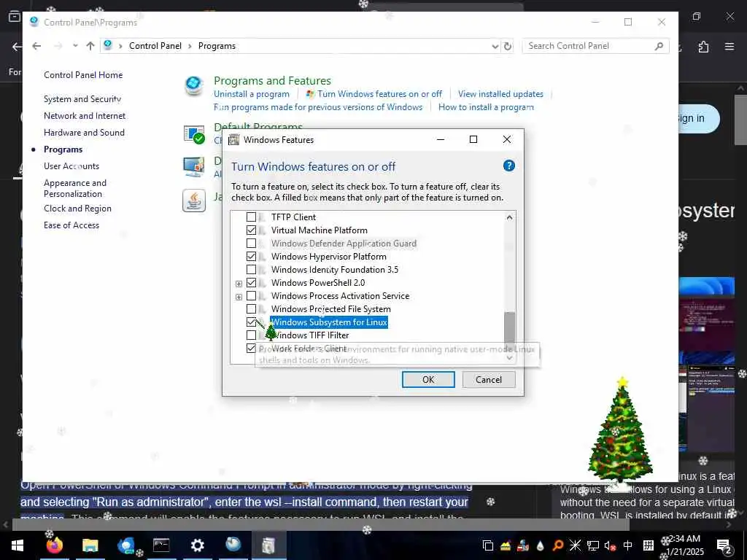Open recent locations dropdown arrow
The image size is (747, 560).
pos(75,46)
